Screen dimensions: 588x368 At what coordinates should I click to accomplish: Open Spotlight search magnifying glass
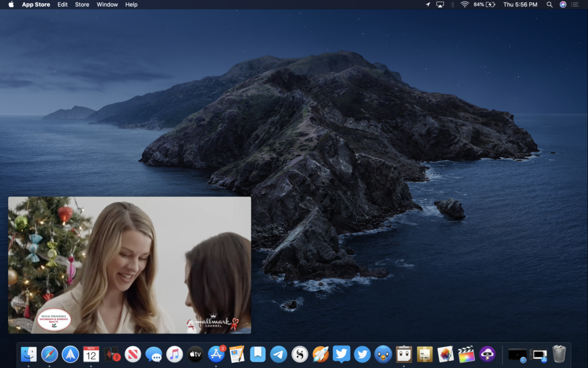pos(550,5)
